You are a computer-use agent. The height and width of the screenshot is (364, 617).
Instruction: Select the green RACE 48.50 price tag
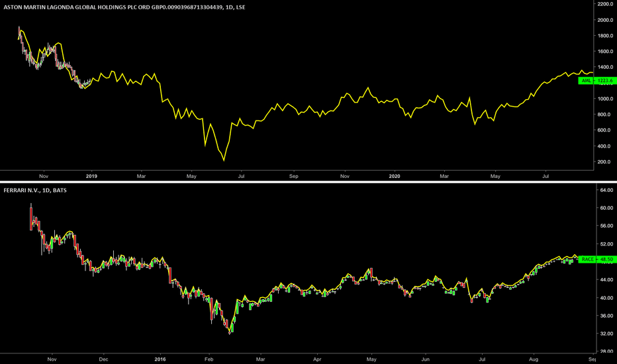point(596,259)
